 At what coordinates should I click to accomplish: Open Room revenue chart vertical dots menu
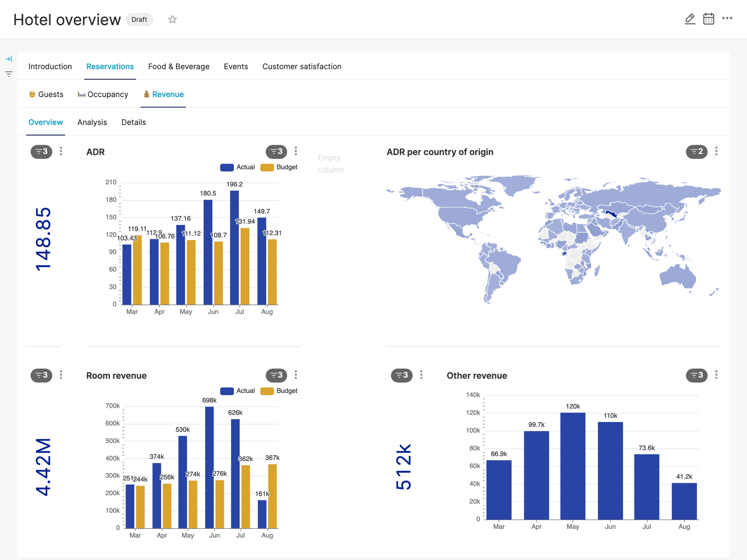coord(296,375)
